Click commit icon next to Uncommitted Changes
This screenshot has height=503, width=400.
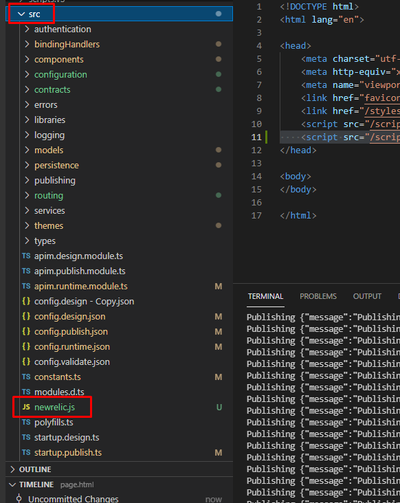pos(19,499)
